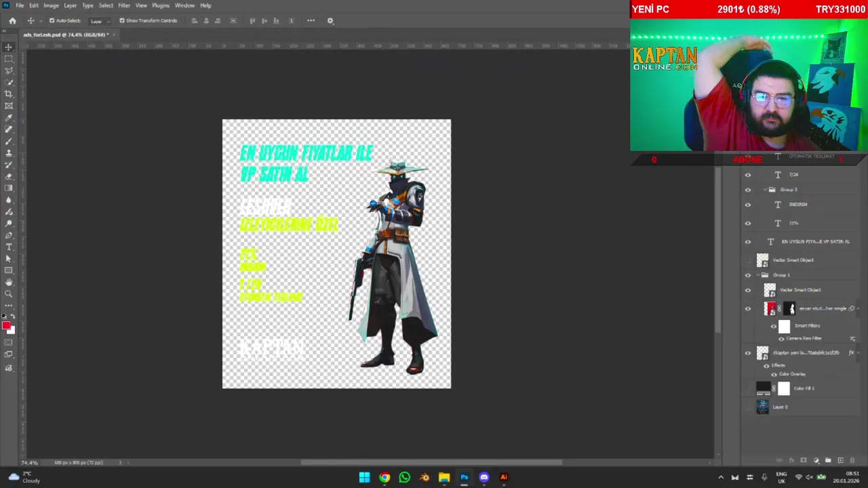The width and height of the screenshot is (868, 488).
Task: Open the File menu
Action: [20, 5]
